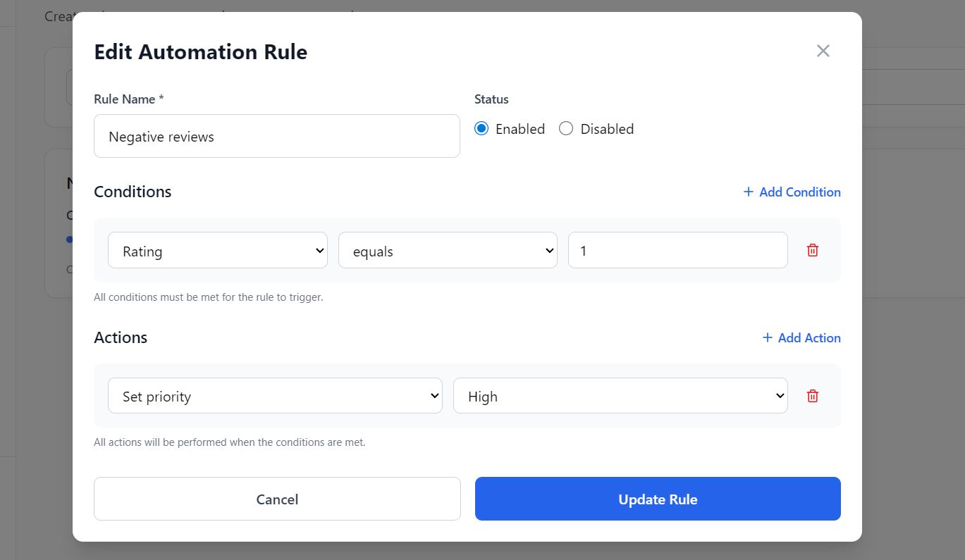Open the Set priority action dropdown

coord(275,396)
